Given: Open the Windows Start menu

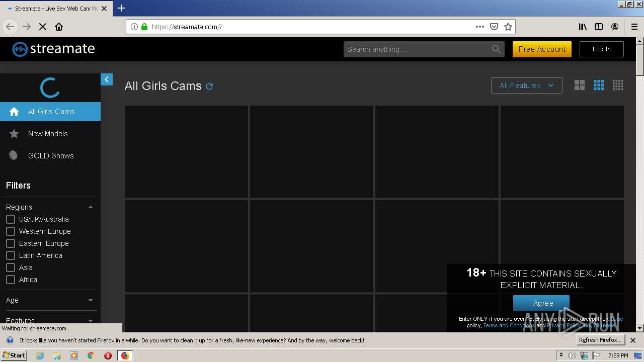Looking at the screenshot, I should [x=14, y=355].
